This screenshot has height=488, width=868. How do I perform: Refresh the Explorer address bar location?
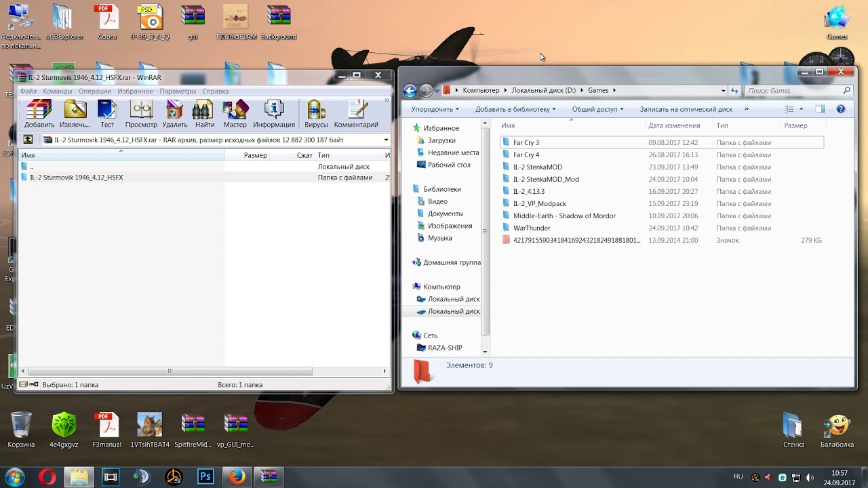pyautogui.click(x=734, y=91)
